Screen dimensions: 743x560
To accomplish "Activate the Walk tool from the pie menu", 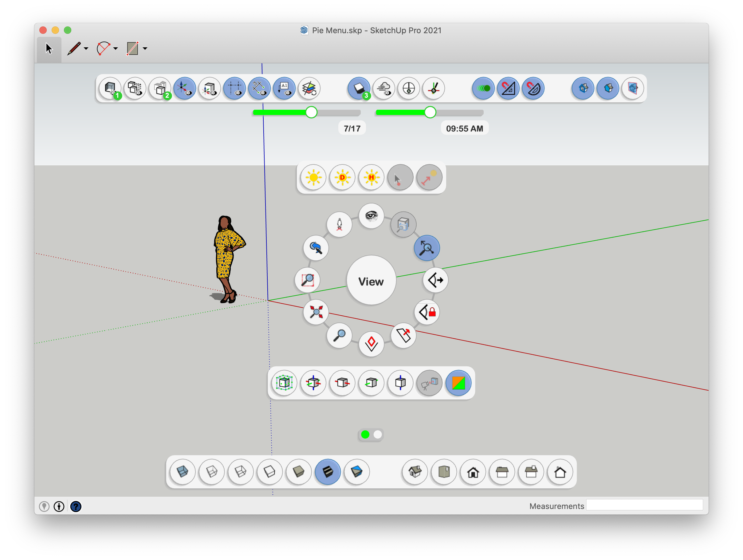I will [x=339, y=224].
